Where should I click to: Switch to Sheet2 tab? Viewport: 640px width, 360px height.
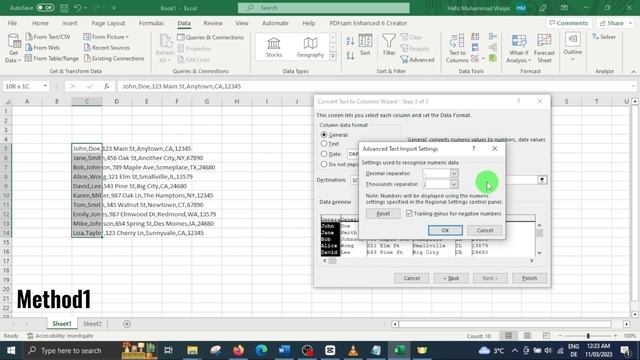pos(92,324)
